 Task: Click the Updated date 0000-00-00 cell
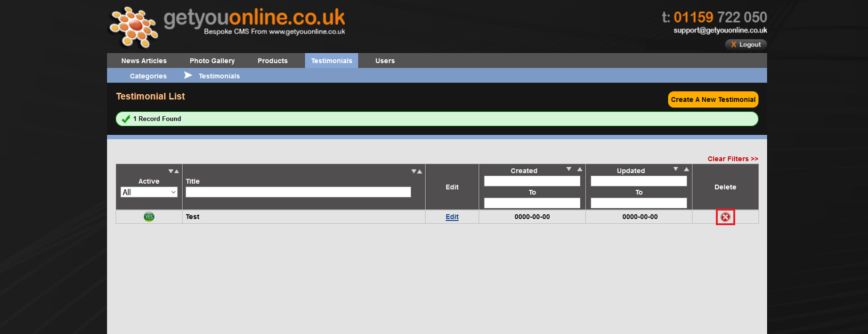point(639,217)
